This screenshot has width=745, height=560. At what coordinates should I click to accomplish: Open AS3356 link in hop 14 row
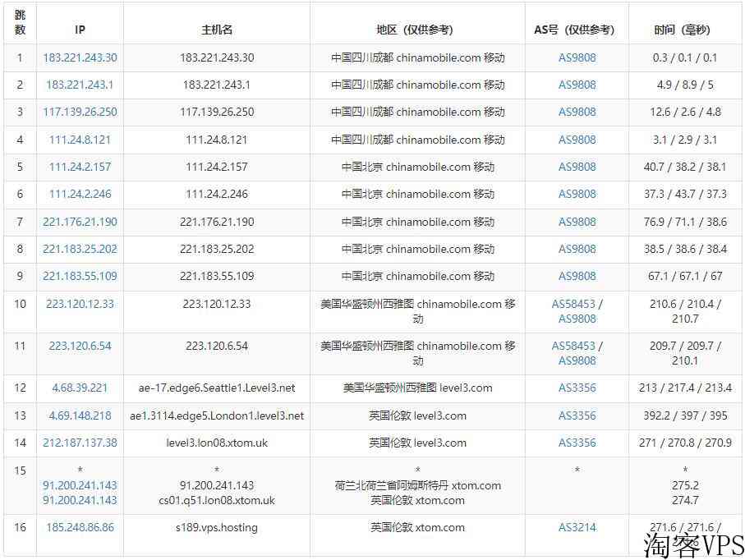[x=577, y=443]
